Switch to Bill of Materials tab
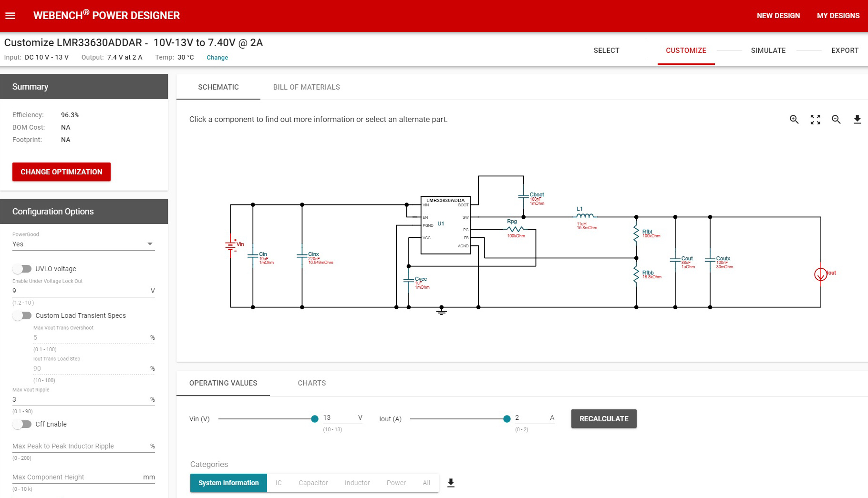 pos(307,87)
